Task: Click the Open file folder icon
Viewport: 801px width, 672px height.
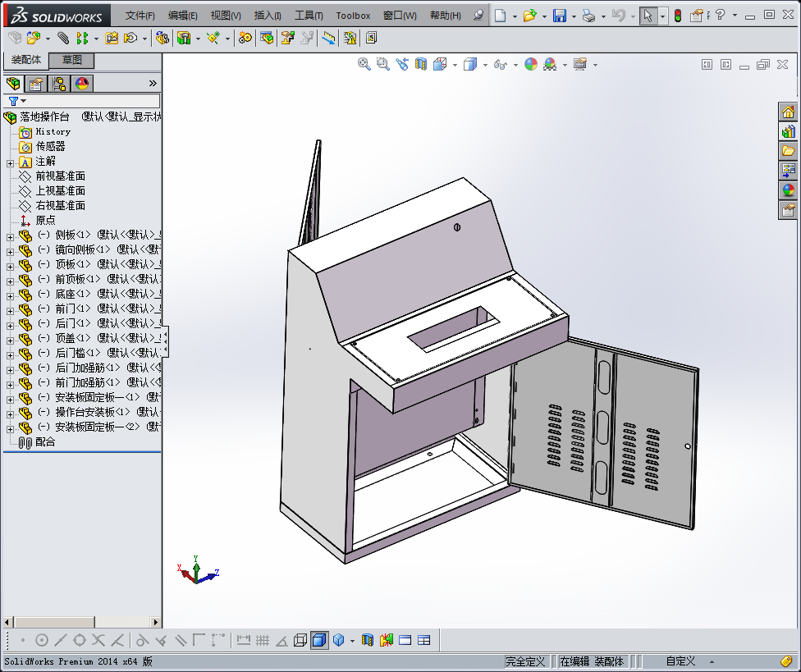Action: [529, 16]
